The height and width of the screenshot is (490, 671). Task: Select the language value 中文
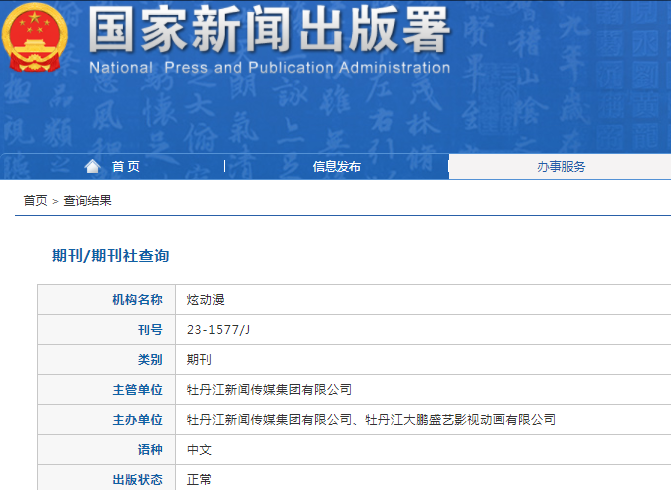coord(199,449)
